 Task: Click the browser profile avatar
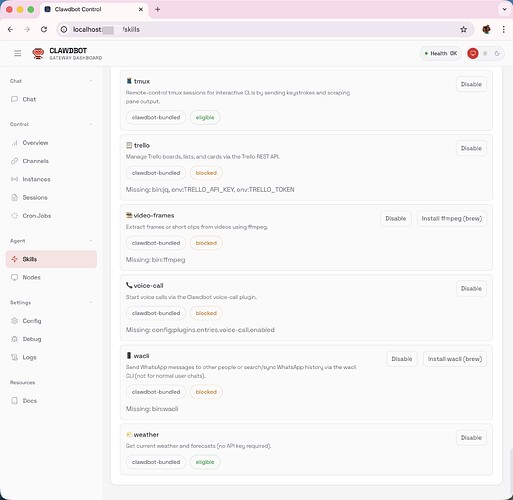487,29
